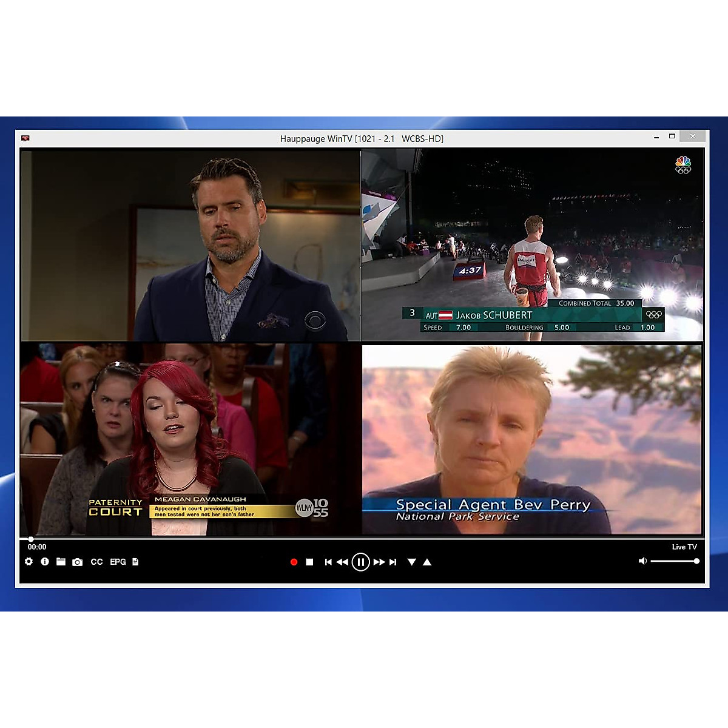This screenshot has width=728, height=728.
Task: Open the teletext page icon
Action: (x=135, y=562)
